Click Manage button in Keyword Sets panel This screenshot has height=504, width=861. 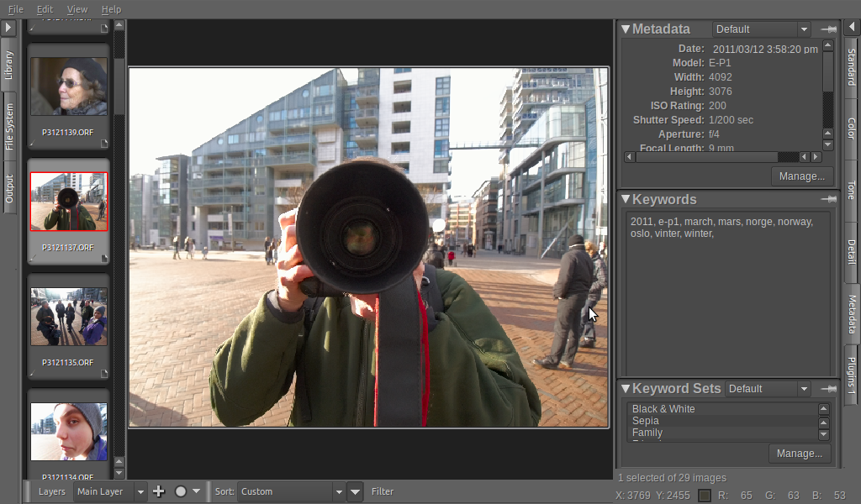click(799, 454)
